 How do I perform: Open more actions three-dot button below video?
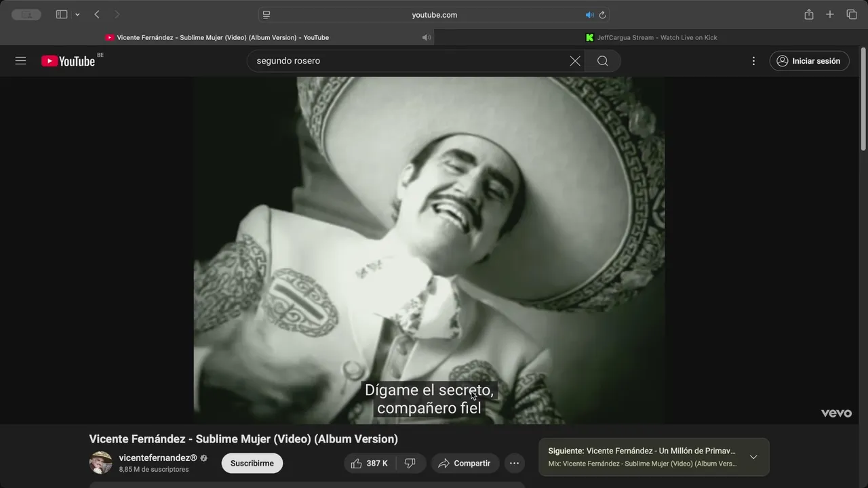coord(514,464)
